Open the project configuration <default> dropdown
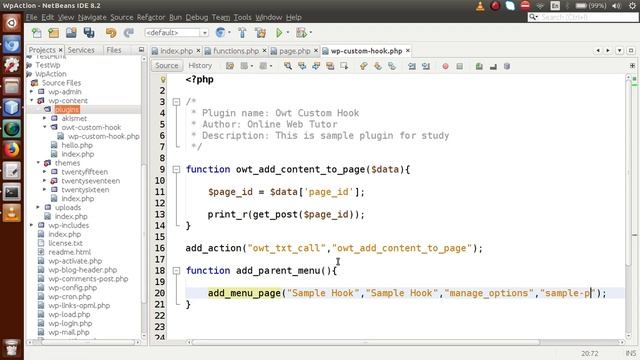 176,33
